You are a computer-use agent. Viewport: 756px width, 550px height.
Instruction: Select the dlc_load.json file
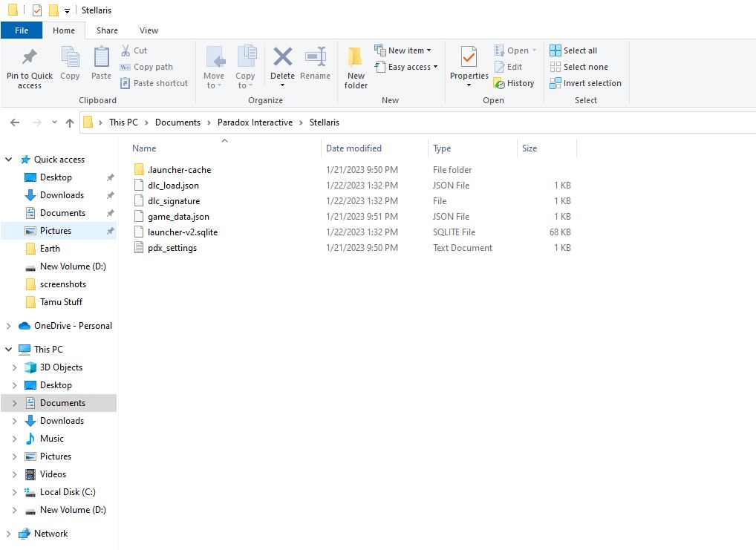(x=173, y=186)
